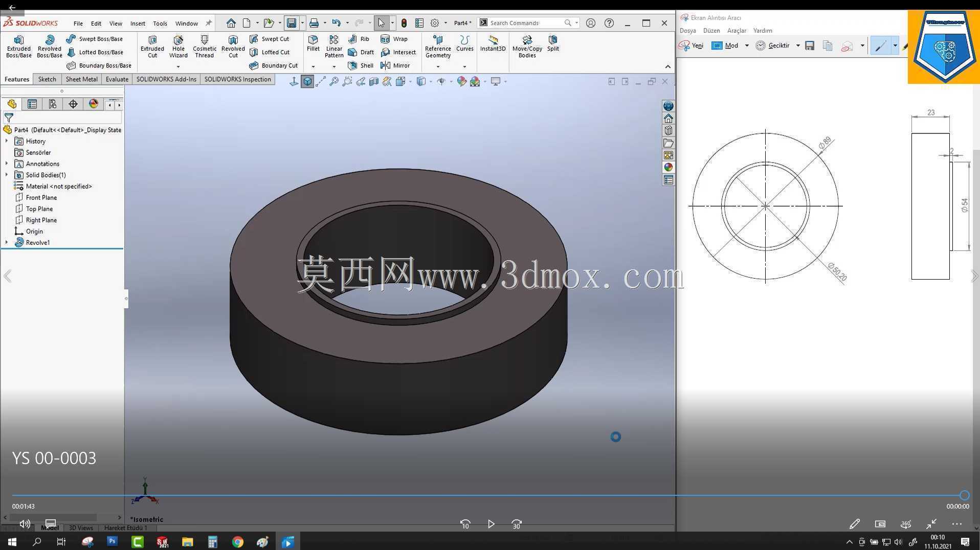Choose the Lofted Boss/Base tool

95,52
